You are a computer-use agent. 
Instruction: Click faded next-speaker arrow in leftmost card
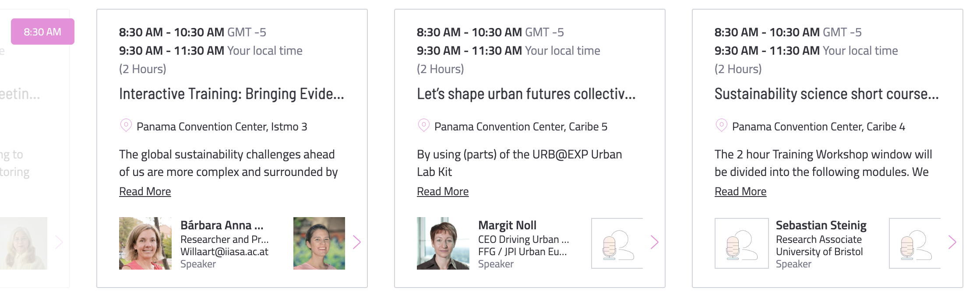click(59, 242)
